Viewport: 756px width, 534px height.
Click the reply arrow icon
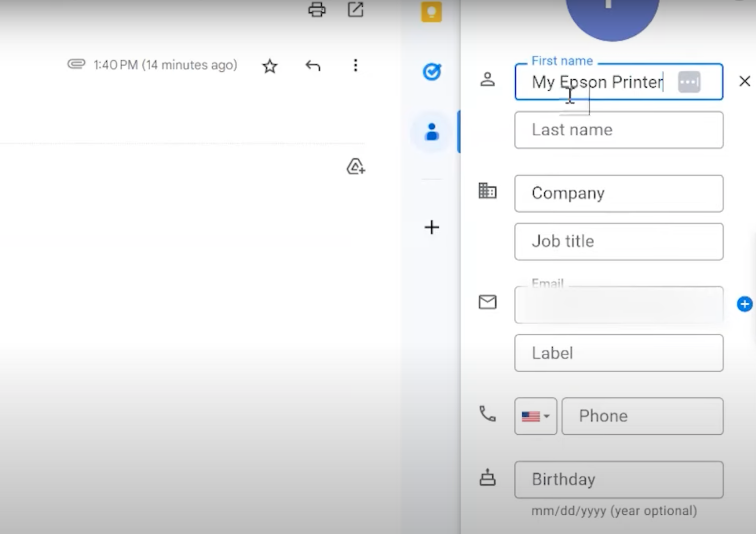point(313,66)
